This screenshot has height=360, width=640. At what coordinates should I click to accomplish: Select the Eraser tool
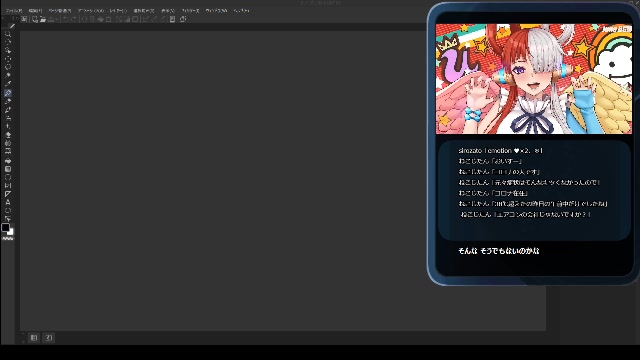click(8, 135)
